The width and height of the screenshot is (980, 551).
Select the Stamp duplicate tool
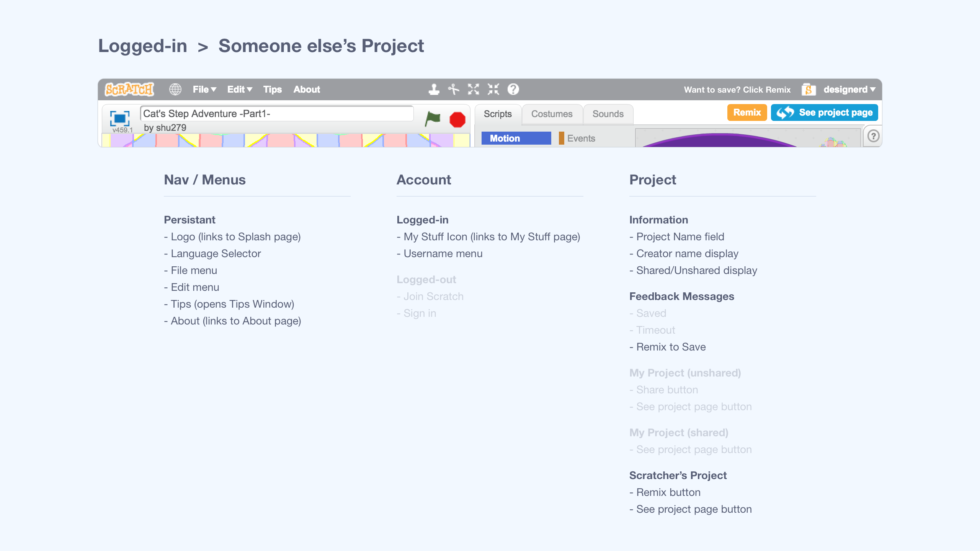point(433,89)
